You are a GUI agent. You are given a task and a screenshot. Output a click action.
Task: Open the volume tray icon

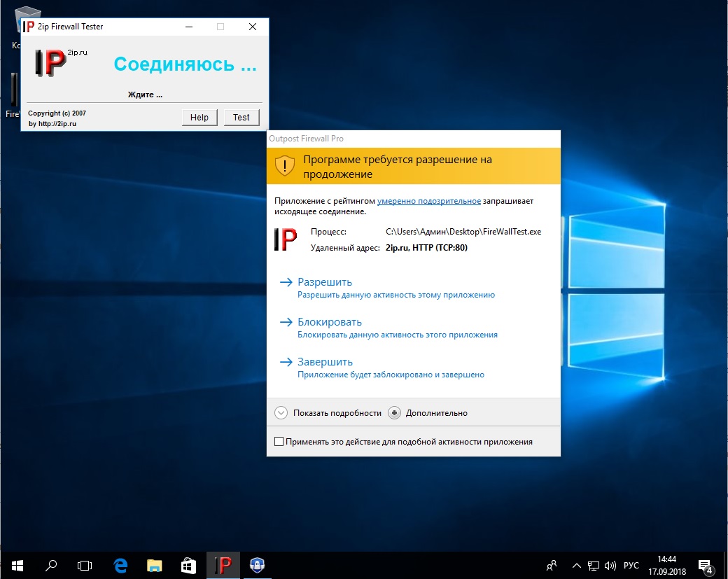[x=610, y=566]
